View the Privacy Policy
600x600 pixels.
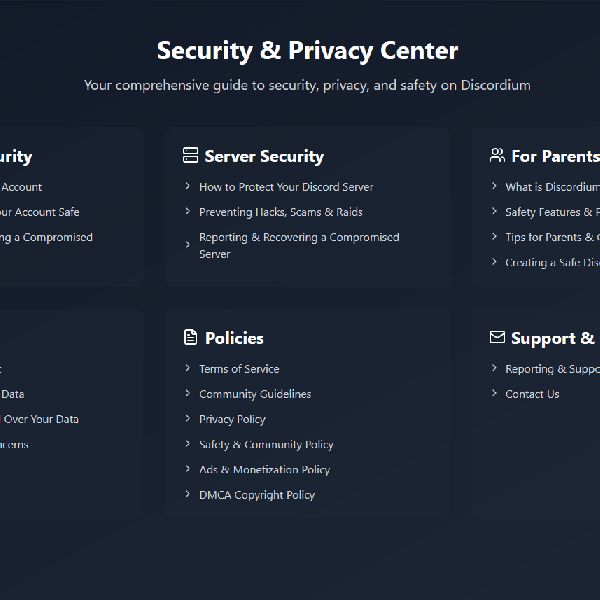click(232, 419)
